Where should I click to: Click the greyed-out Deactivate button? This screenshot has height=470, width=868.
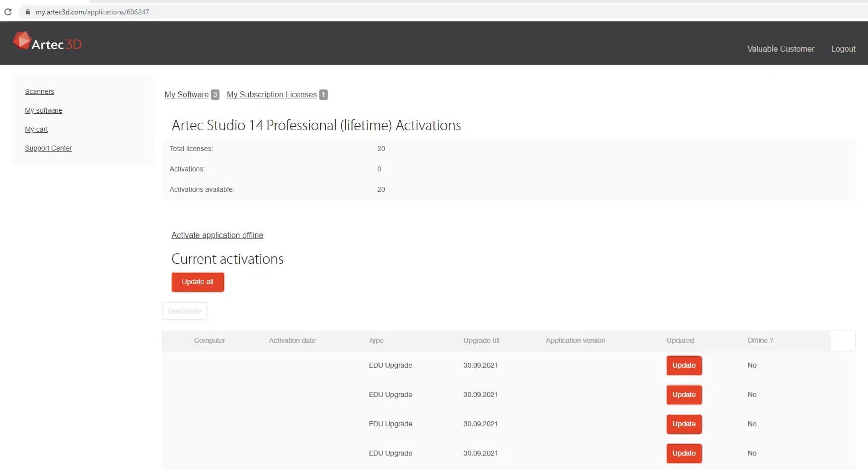pyautogui.click(x=184, y=311)
